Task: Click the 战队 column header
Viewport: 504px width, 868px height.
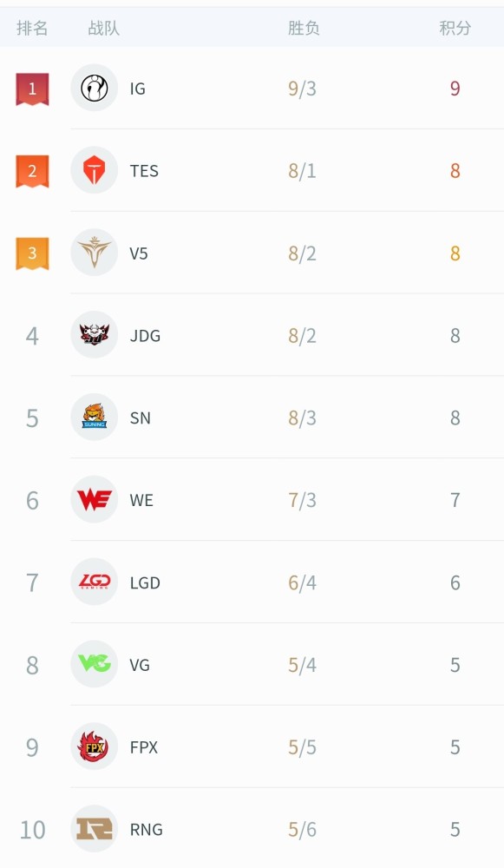Action: 103,28
